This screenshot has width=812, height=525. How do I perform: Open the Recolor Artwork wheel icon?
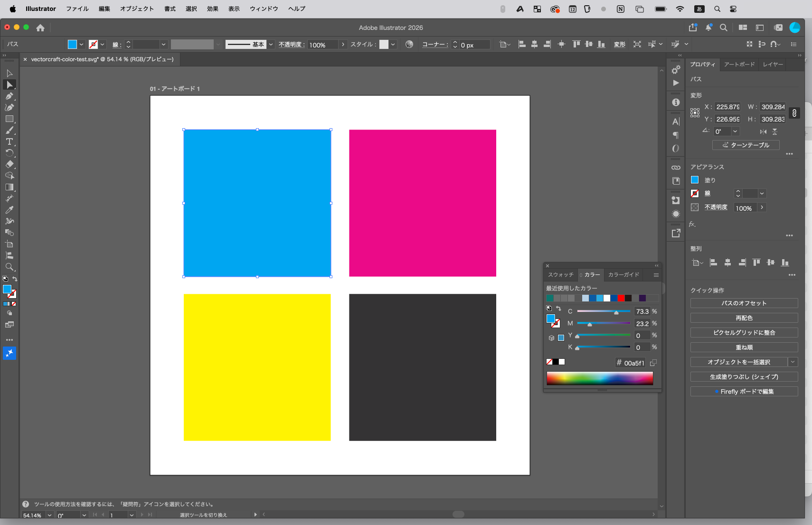click(409, 44)
